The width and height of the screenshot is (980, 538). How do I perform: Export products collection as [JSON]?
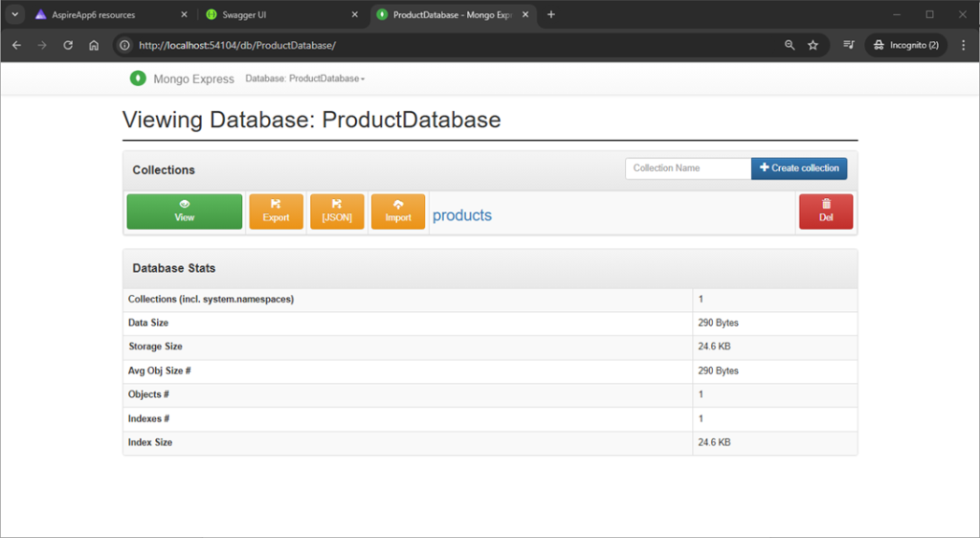pos(337,212)
